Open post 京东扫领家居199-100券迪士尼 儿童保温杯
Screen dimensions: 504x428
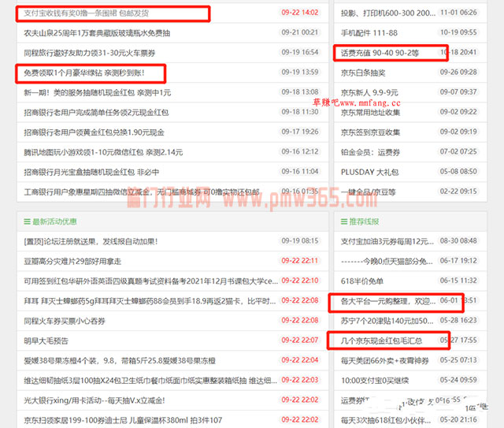pyautogui.click(x=123, y=421)
